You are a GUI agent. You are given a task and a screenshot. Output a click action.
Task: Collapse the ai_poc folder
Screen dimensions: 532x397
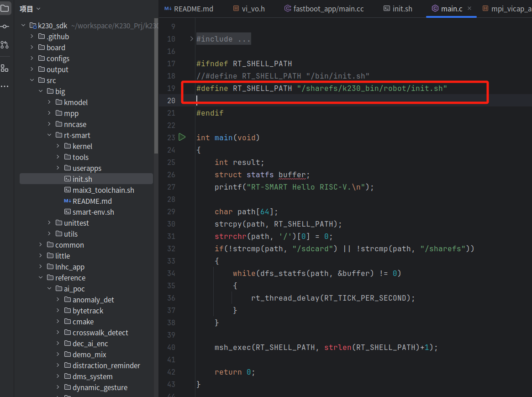49,289
